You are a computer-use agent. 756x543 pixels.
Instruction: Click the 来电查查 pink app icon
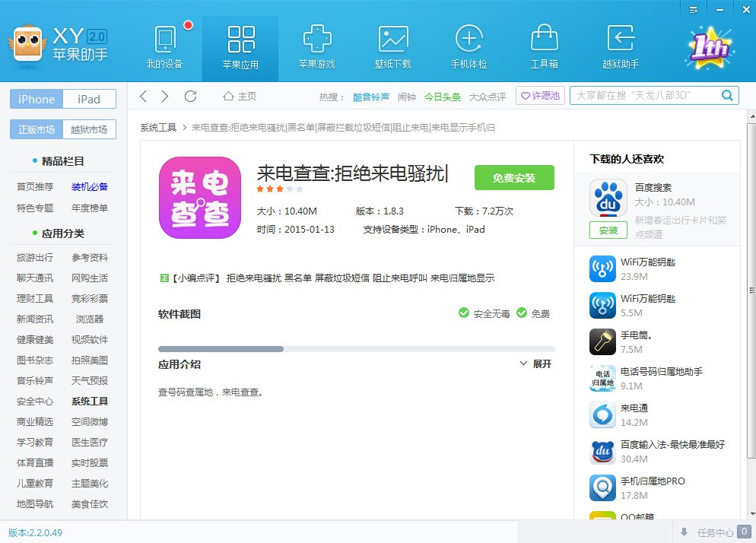coord(200,198)
